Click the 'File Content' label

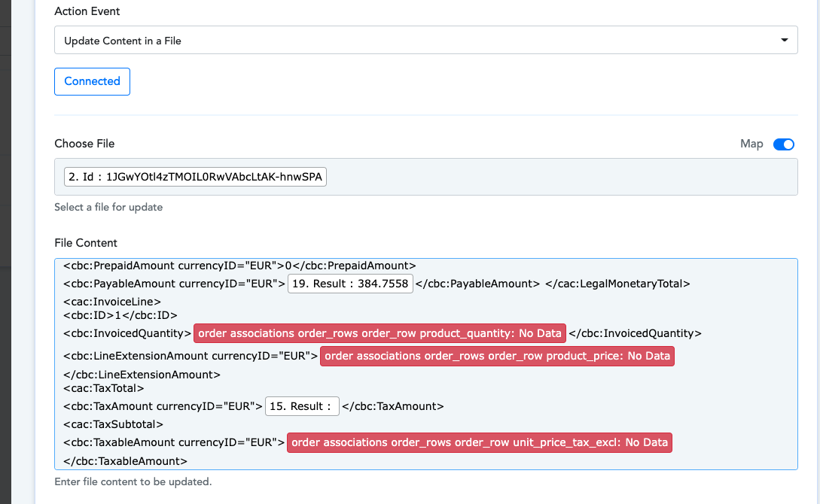(x=86, y=243)
